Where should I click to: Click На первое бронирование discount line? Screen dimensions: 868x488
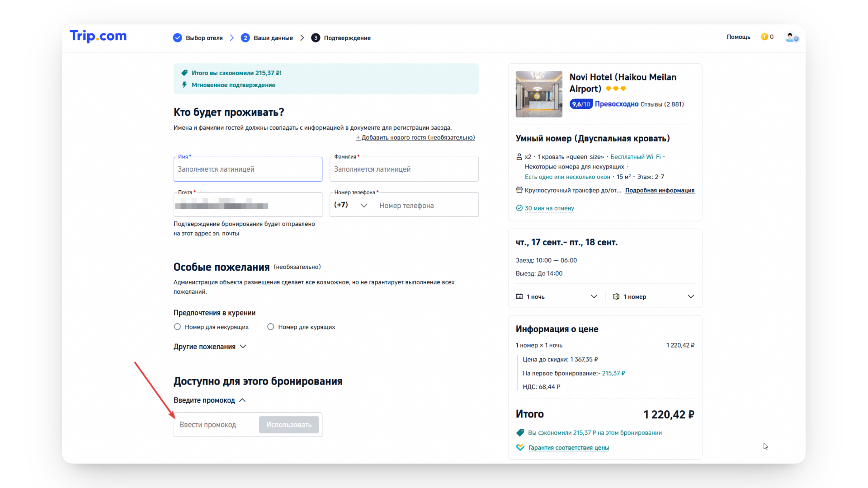574,373
